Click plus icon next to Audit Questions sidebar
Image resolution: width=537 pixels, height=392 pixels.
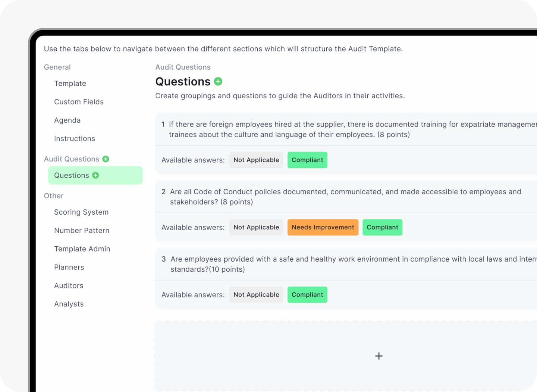106,159
